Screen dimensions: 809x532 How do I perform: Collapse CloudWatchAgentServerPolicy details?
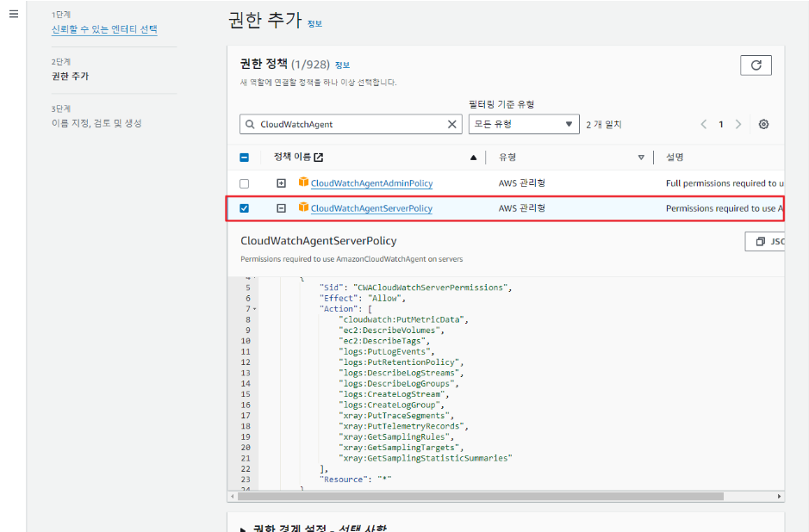(281, 208)
